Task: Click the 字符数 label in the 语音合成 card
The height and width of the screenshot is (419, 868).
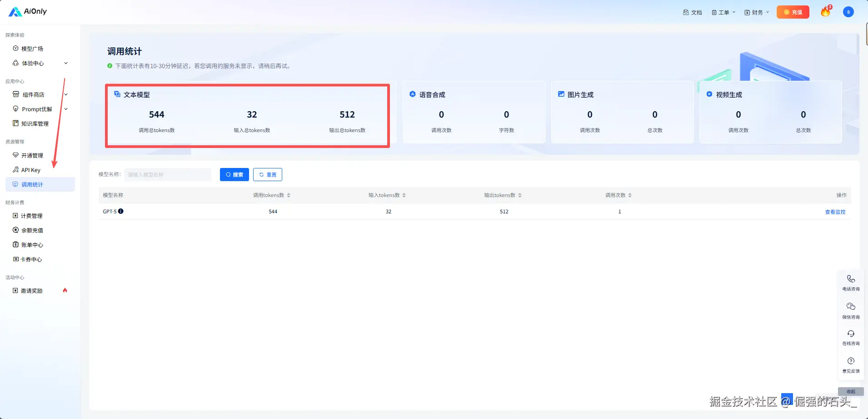Action: click(x=507, y=130)
